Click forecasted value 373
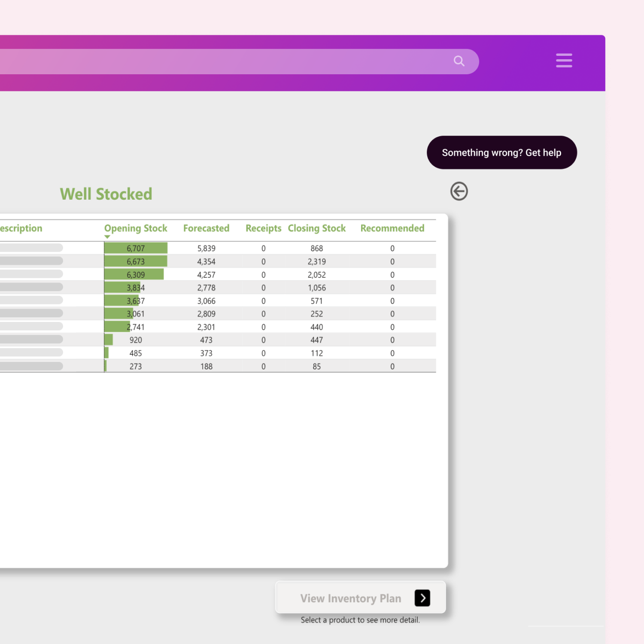Image resolution: width=644 pixels, height=644 pixels. pyautogui.click(x=207, y=353)
